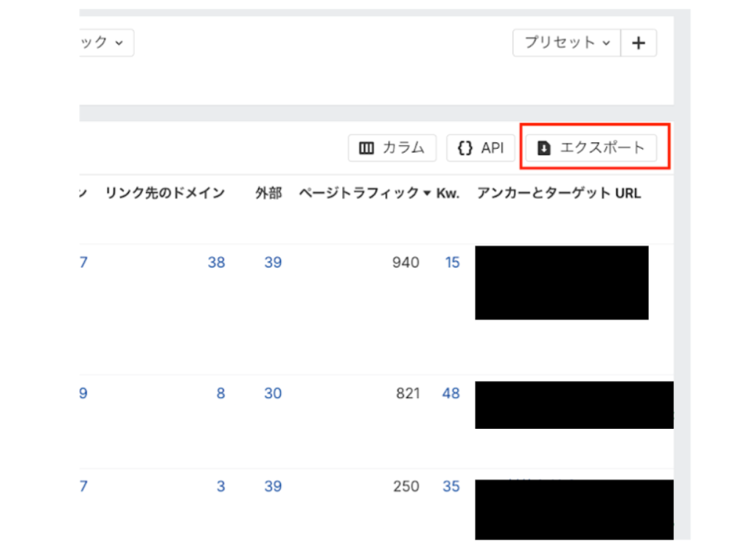Expand the プリセット dropdown
The height and width of the screenshot is (560, 755).
(x=567, y=43)
